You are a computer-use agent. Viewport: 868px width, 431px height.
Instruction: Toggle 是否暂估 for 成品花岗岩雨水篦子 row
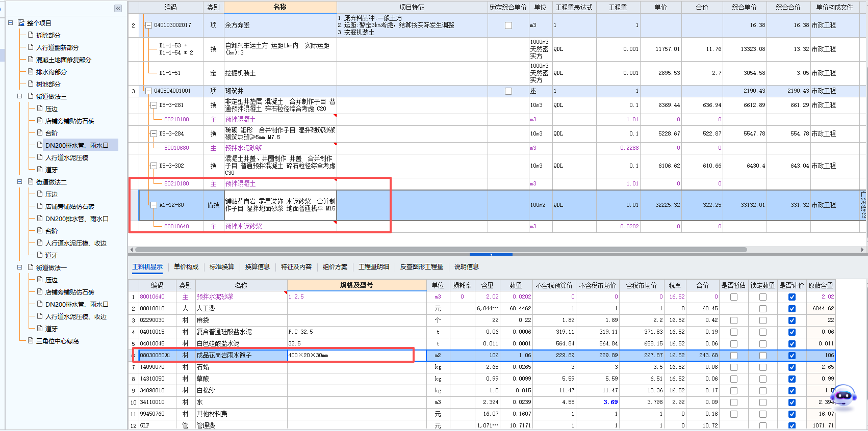[x=733, y=355]
